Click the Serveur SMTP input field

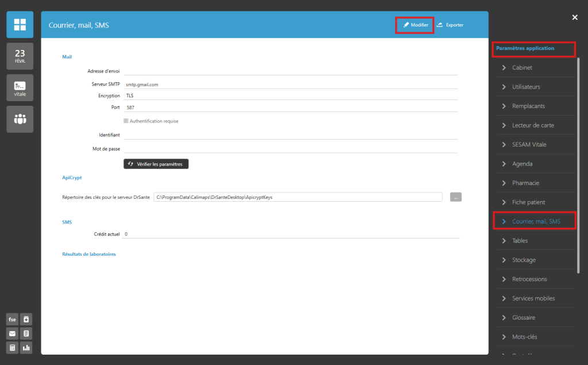291,84
